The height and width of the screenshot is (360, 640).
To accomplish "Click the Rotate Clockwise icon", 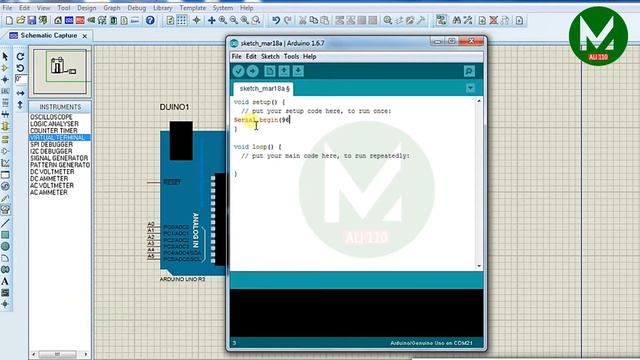I will [x=20, y=56].
